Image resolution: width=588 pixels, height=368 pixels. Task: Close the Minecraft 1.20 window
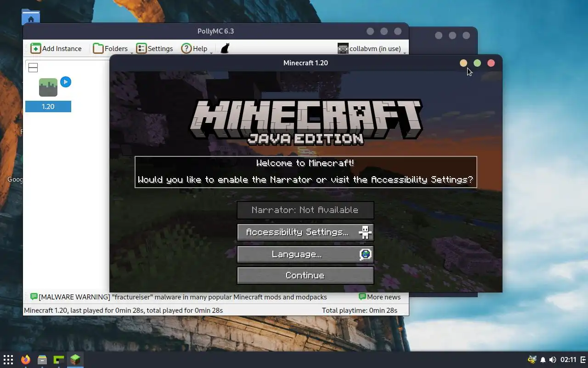(x=491, y=63)
